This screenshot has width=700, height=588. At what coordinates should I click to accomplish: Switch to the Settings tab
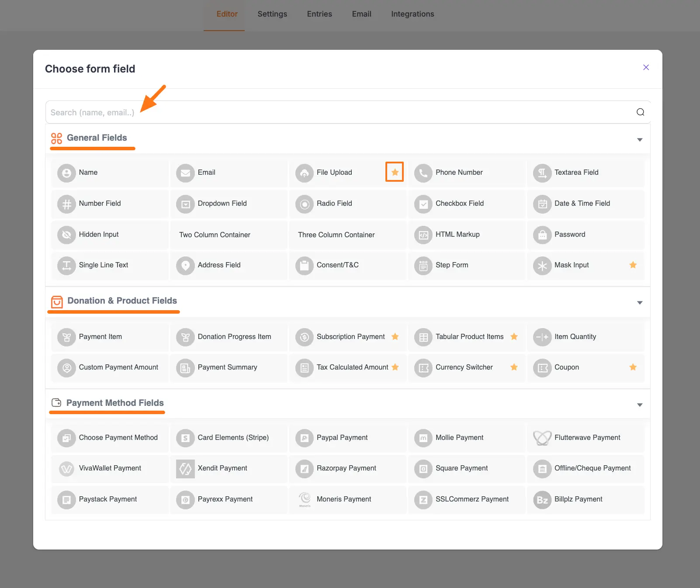pyautogui.click(x=272, y=14)
